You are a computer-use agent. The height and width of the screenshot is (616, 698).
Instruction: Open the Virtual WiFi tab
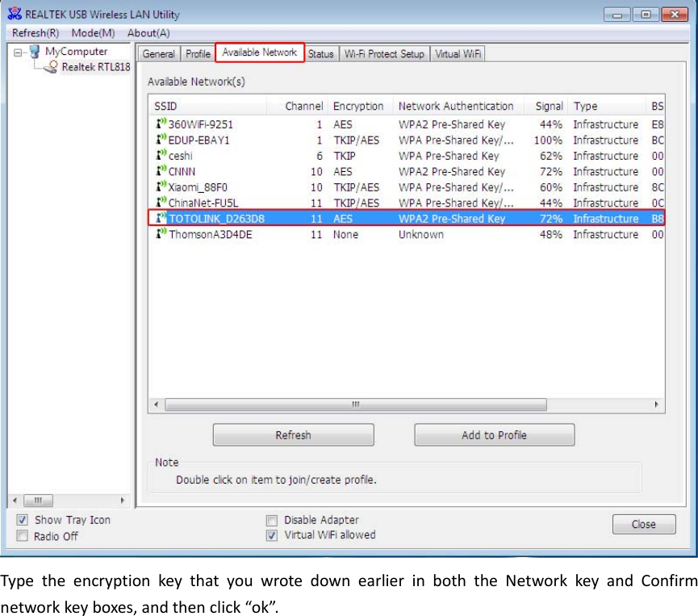coord(458,54)
